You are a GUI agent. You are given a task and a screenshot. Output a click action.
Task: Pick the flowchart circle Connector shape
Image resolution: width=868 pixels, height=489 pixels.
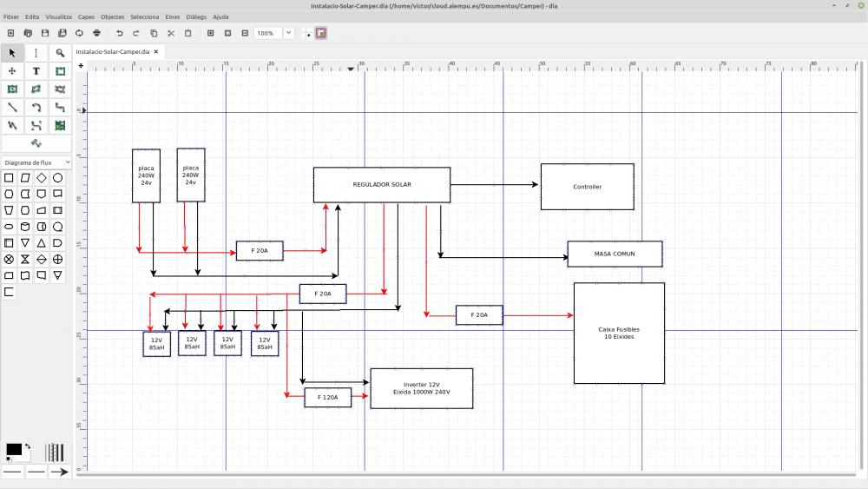coord(57,178)
